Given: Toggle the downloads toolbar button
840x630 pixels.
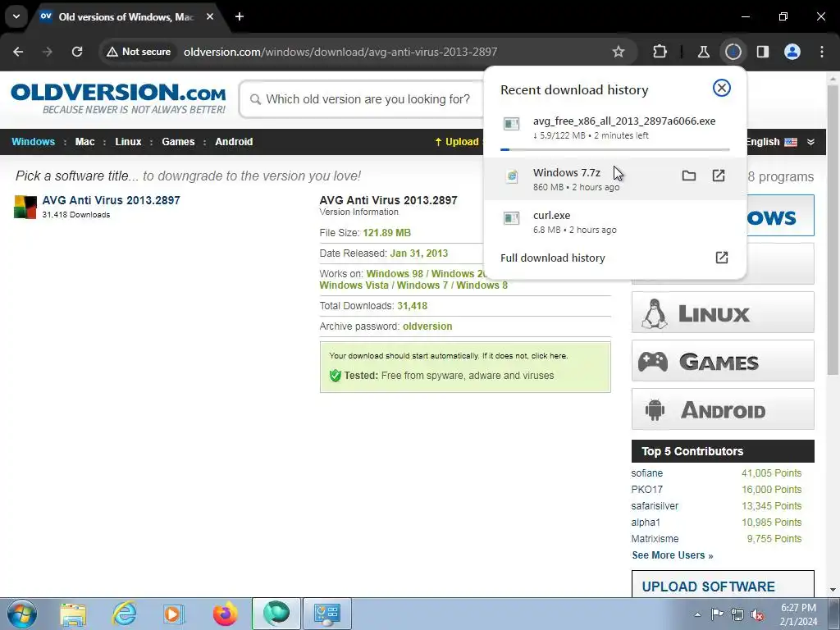Looking at the screenshot, I should point(733,52).
